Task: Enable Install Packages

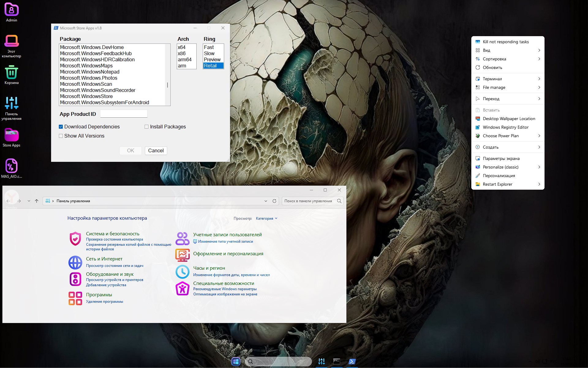Action: point(147,127)
